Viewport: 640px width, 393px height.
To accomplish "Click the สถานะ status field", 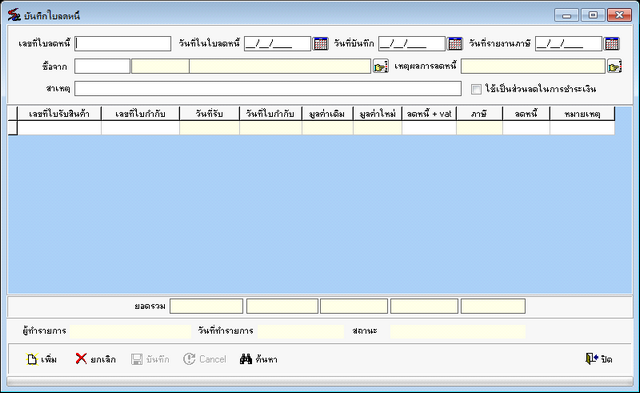I will pyautogui.click(x=458, y=331).
